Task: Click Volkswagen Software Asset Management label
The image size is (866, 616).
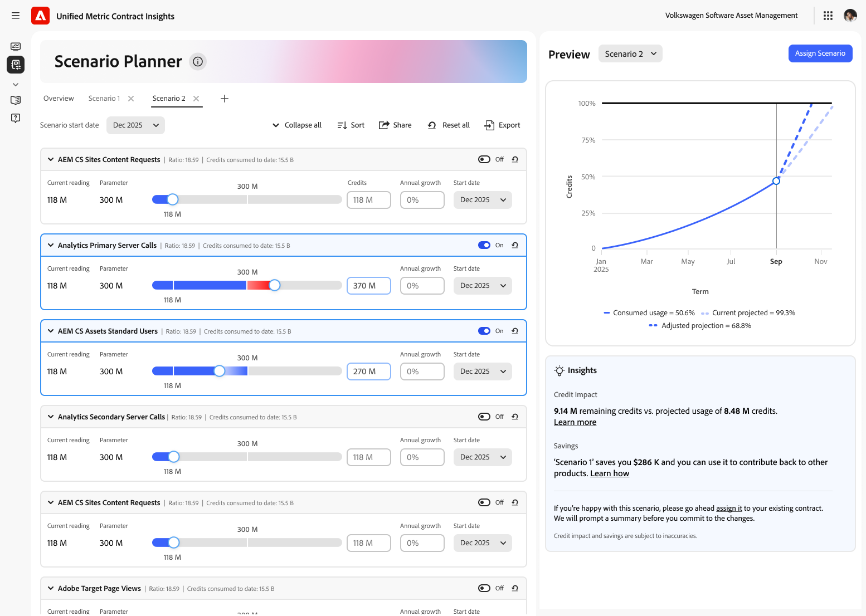Action: click(731, 16)
